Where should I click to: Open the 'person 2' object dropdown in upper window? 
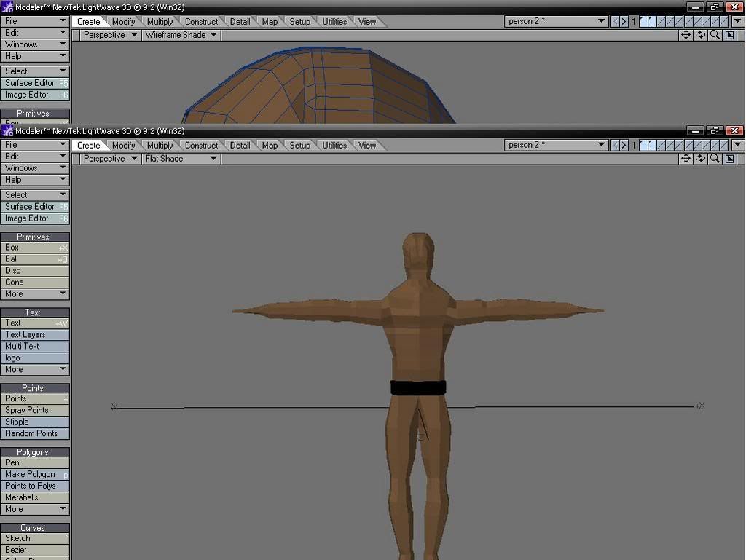556,21
